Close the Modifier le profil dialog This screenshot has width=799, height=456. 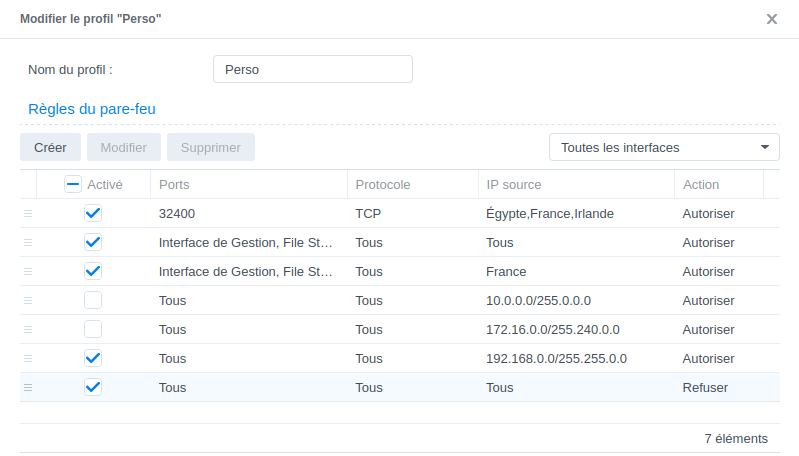[771, 19]
